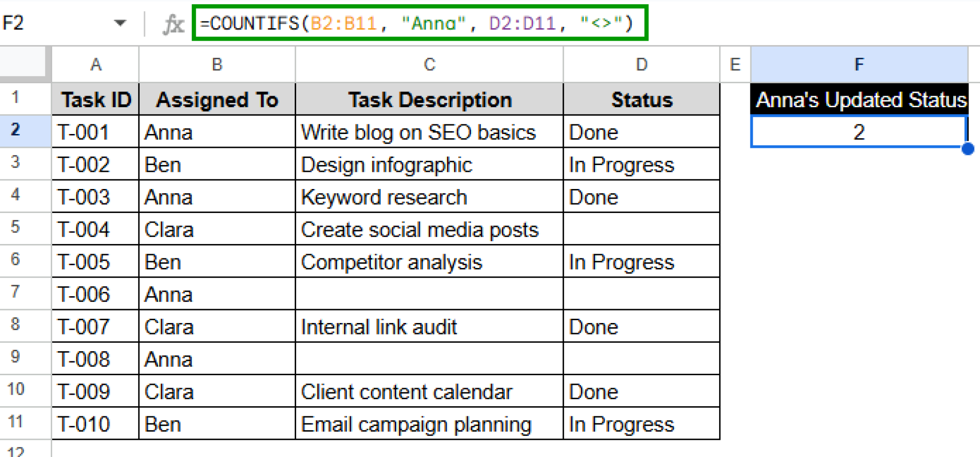This screenshot has width=980, height=457.
Task: Select Ben's Design infographic cell
Action: tap(429, 164)
